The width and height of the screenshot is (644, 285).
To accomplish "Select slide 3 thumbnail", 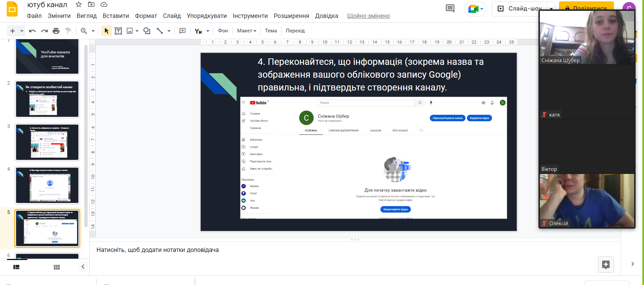I will click(x=47, y=142).
